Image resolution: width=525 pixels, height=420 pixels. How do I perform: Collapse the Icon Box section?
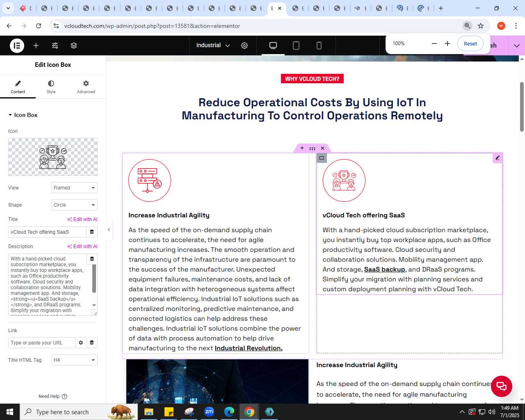(23, 115)
